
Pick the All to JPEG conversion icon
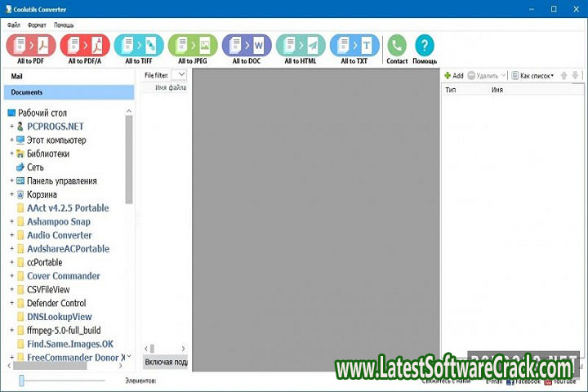(193, 46)
